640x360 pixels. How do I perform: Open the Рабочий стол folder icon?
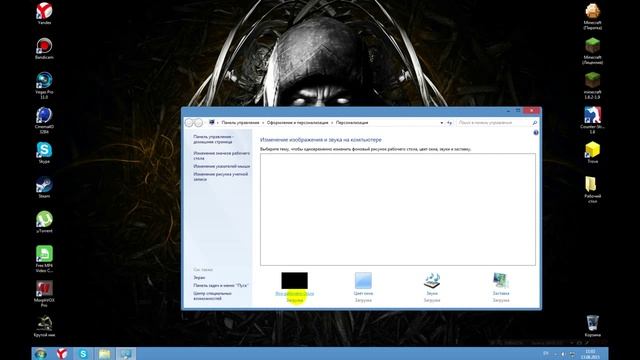[593, 190]
